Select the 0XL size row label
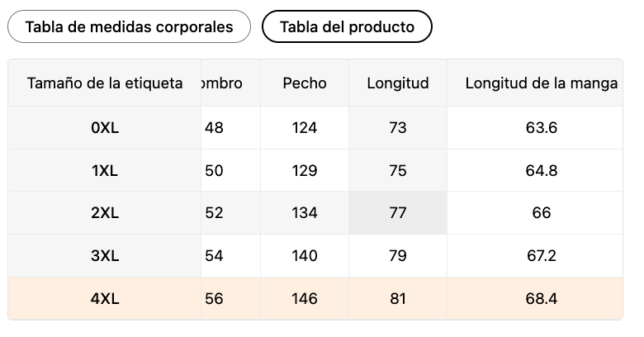This screenshot has height=337, width=644. pos(105,128)
